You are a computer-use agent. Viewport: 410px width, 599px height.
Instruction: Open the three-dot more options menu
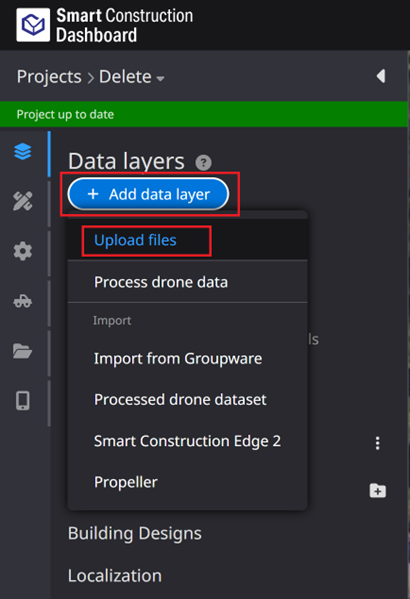pos(378,443)
